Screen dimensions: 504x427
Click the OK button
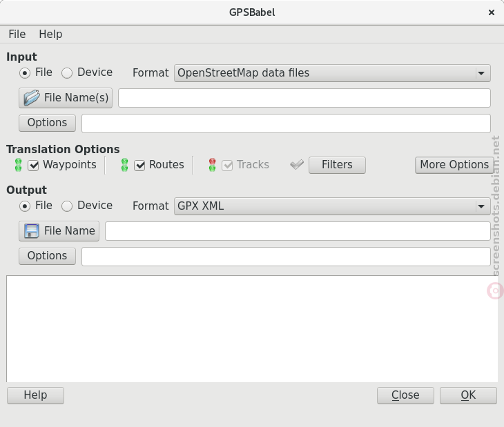click(x=468, y=395)
